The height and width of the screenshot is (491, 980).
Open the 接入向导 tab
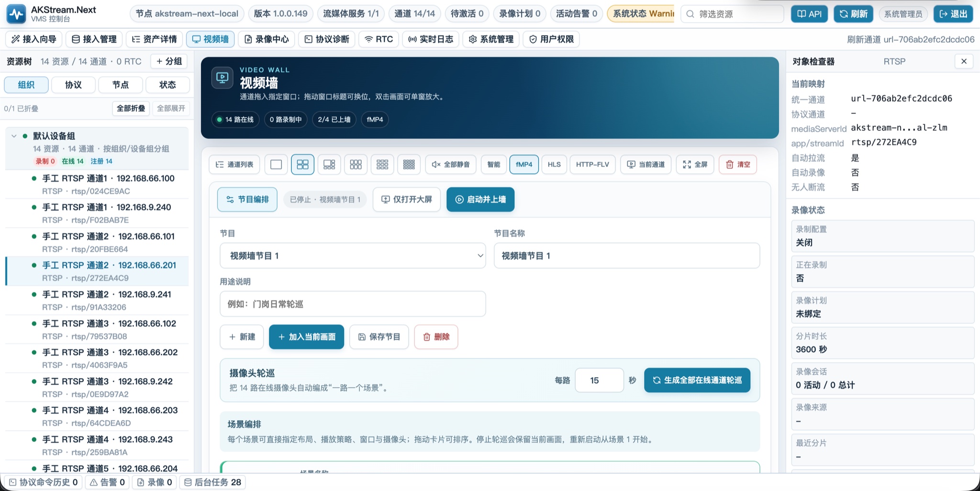pos(34,39)
